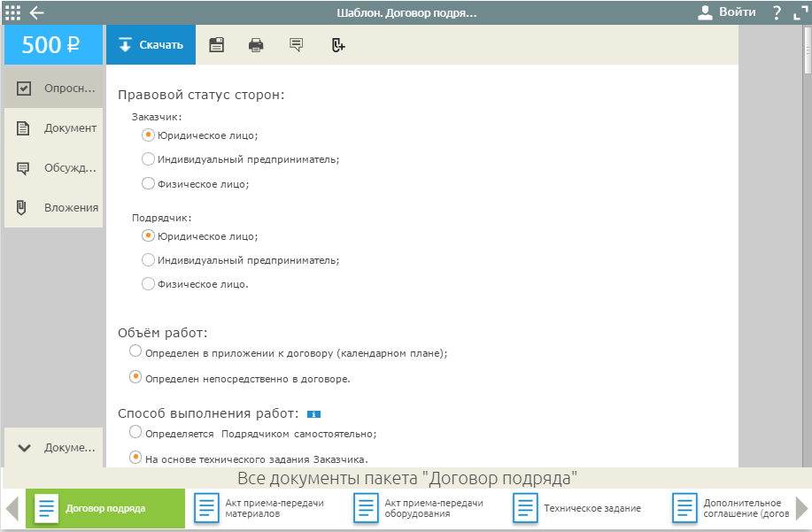Click the Скачать button
812x532 pixels.
pos(151,44)
